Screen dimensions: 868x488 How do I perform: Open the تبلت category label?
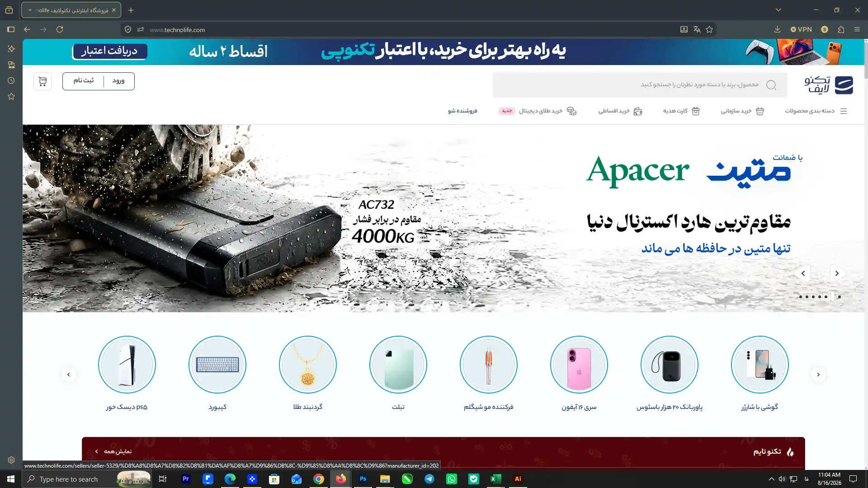pos(398,407)
